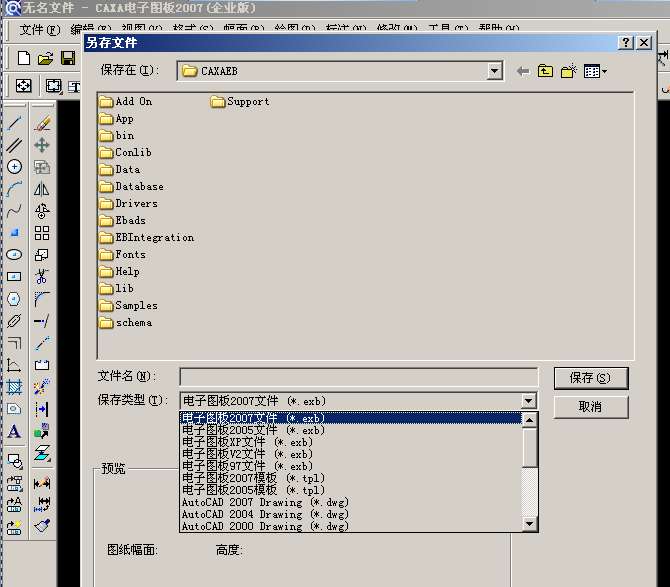Click the 取消 cancel button

click(591, 406)
